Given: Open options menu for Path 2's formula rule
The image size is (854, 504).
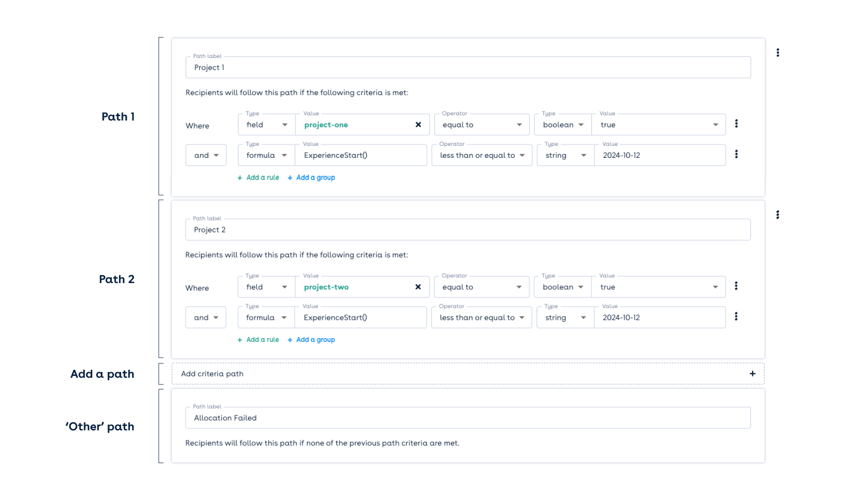Looking at the screenshot, I should point(736,316).
